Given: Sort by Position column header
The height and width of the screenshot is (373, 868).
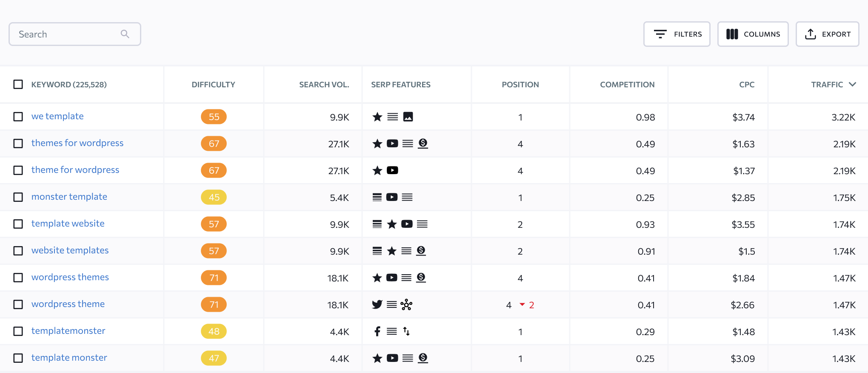Looking at the screenshot, I should coord(520,84).
